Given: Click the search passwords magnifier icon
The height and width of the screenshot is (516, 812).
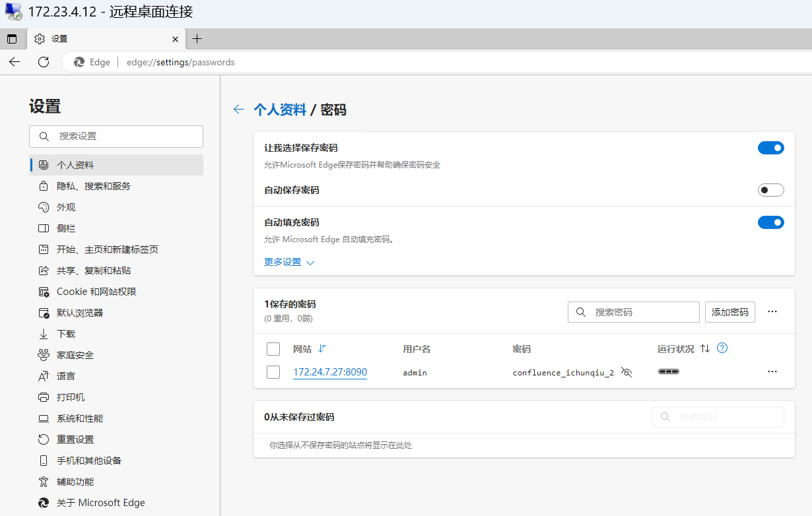Looking at the screenshot, I should (x=581, y=312).
